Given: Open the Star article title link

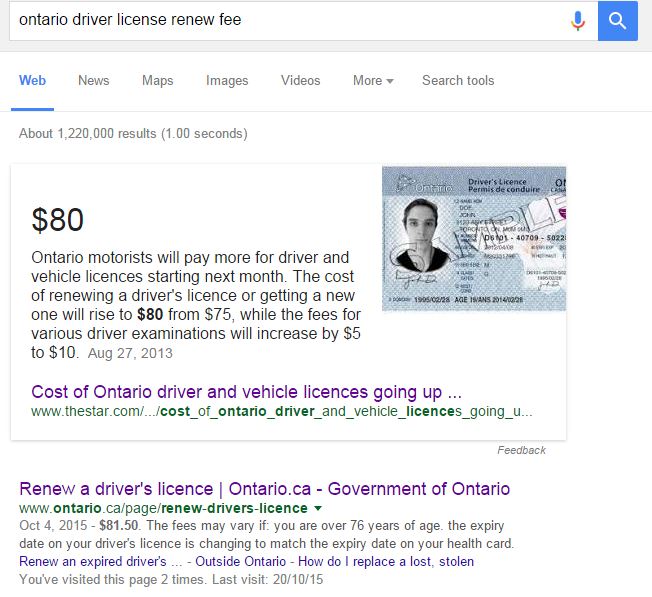Looking at the screenshot, I should (246, 392).
